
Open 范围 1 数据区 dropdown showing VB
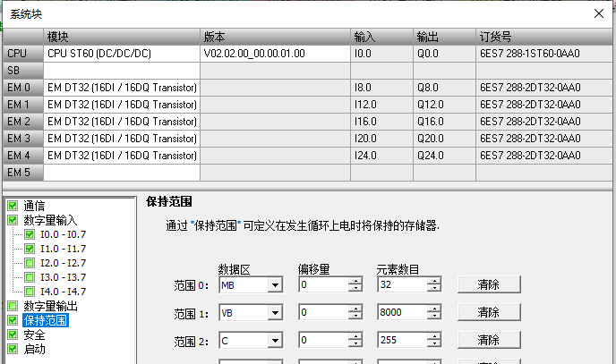click(274, 313)
